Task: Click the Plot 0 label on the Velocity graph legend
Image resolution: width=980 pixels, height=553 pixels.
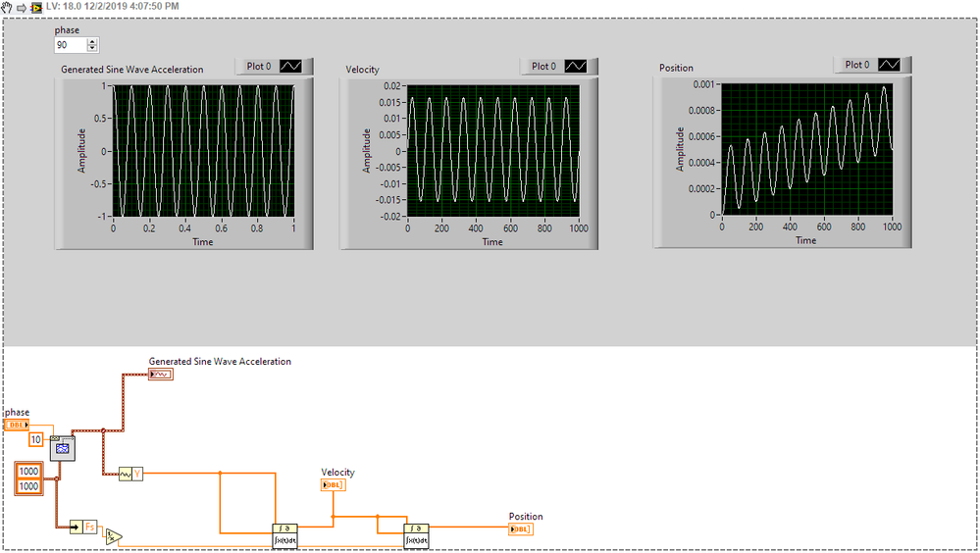Action: [543, 67]
